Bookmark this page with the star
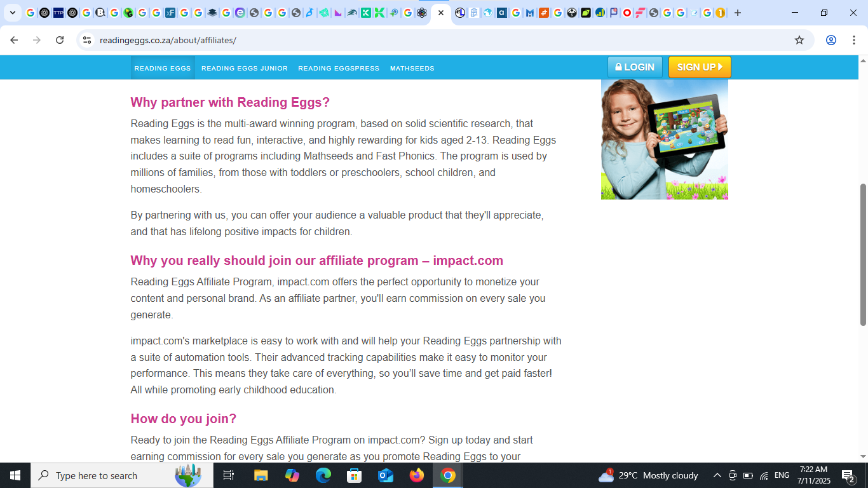The height and width of the screenshot is (488, 868). [799, 40]
